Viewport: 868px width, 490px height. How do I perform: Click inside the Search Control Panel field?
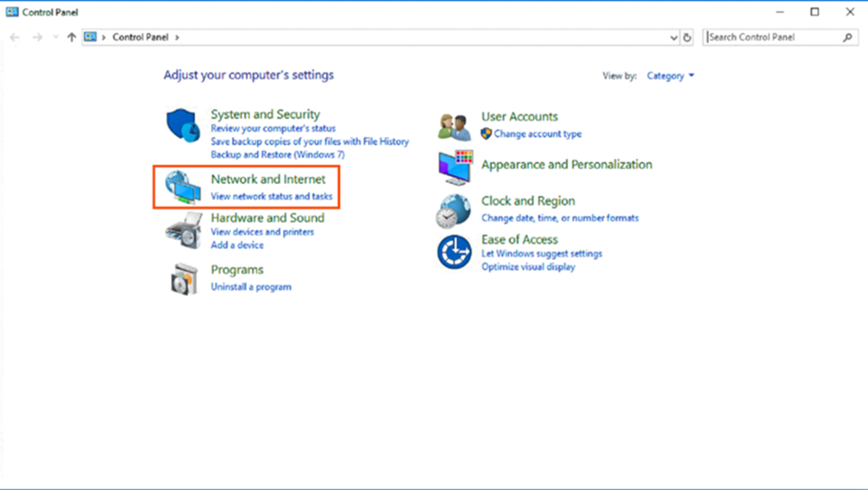pyautogui.click(x=773, y=38)
